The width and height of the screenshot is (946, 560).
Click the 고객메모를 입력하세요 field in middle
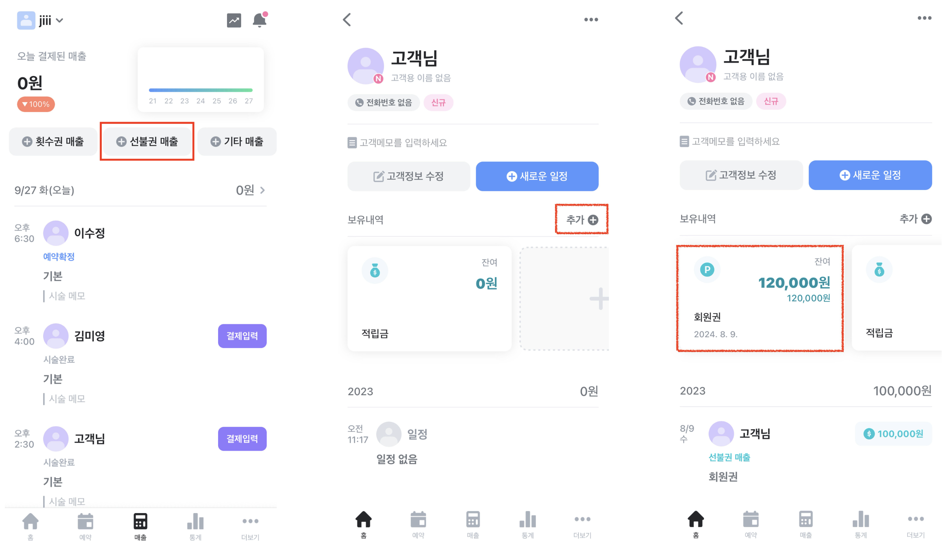pyautogui.click(x=397, y=143)
